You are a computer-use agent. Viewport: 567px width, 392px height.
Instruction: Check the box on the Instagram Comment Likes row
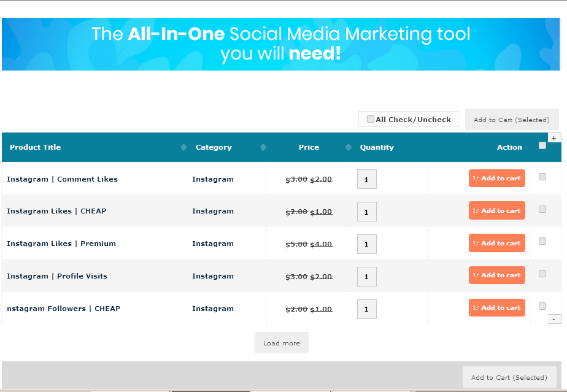pyautogui.click(x=542, y=177)
